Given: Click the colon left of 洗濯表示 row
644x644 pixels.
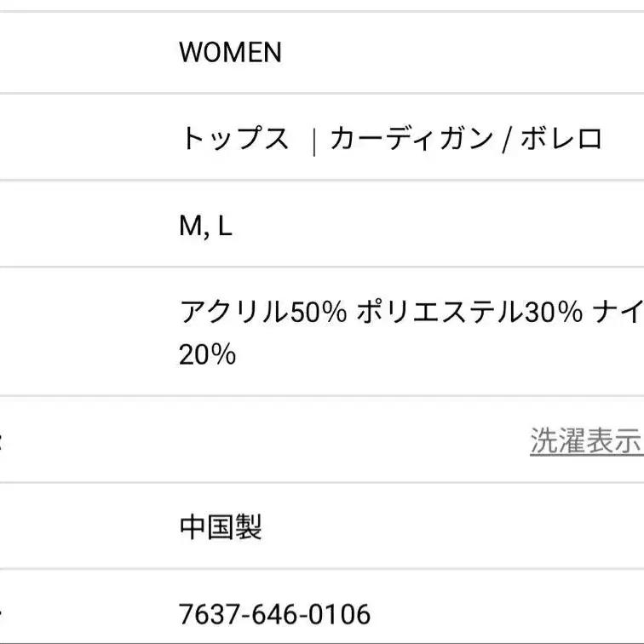Looking at the screenshot, I should tap(2, 441).
